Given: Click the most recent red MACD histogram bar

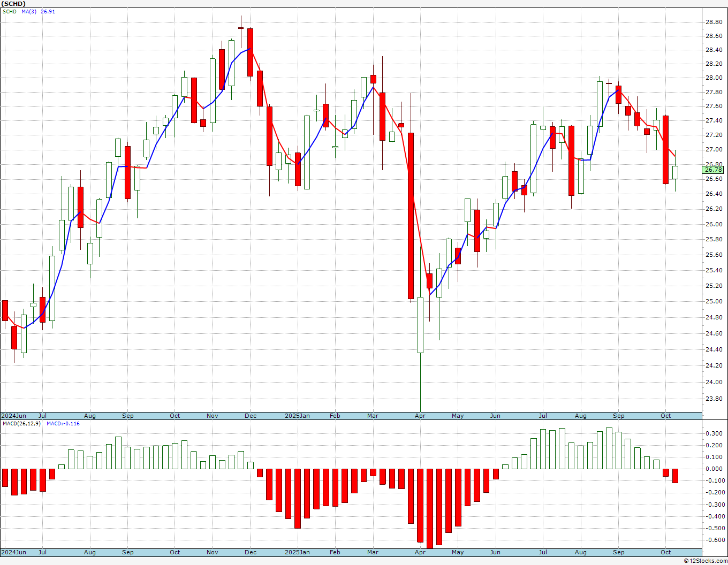Looking at the screenshot, I should tap(676, 476).
